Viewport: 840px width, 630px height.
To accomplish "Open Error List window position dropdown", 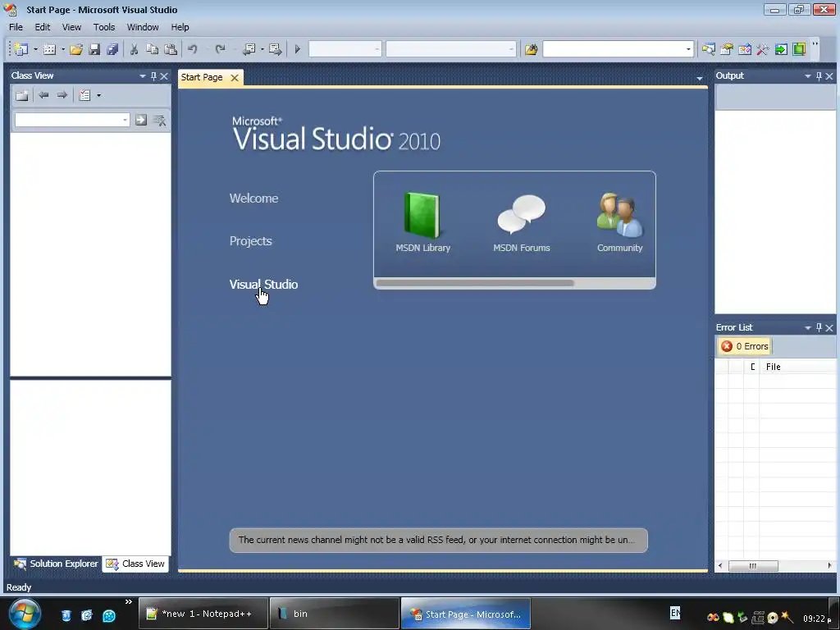I will [x=808, y=327].
